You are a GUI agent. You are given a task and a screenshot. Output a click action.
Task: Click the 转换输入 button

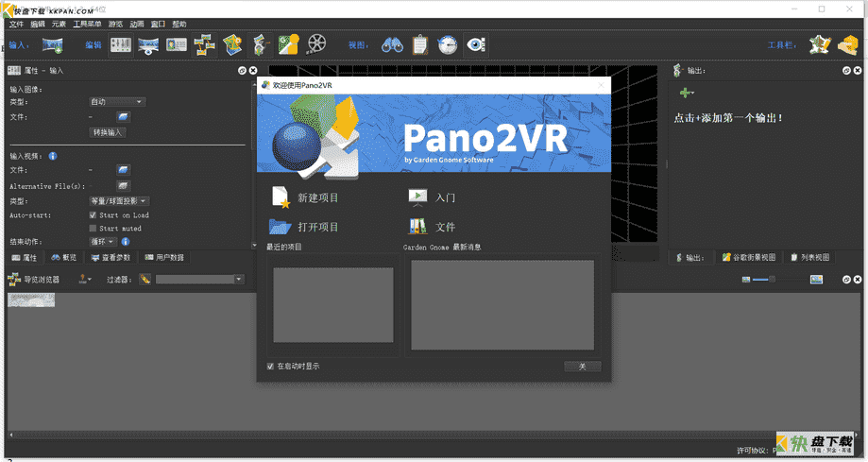coord(108,132)
